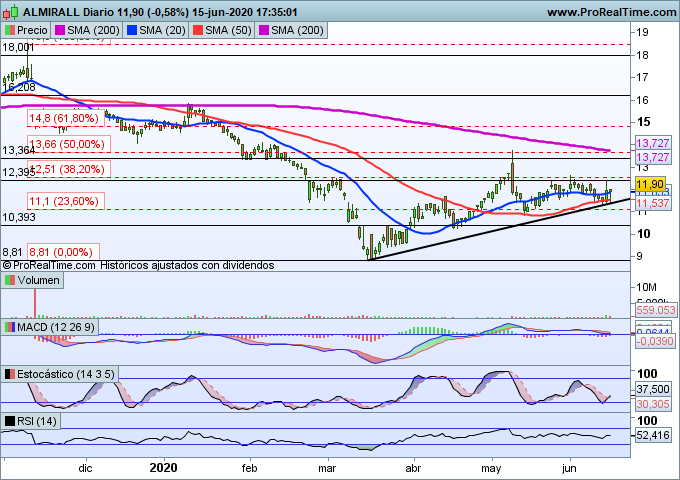Open the RSI (14) indicator label

pos(38,421)
